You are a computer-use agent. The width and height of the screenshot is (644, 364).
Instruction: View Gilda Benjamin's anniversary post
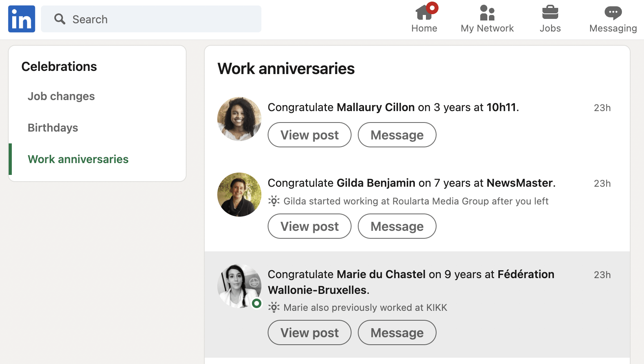[309, 226]
